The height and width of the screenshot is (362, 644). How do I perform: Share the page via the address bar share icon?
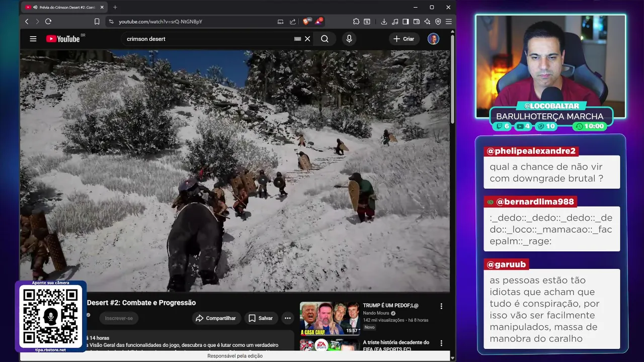click(x=293, y=22)
